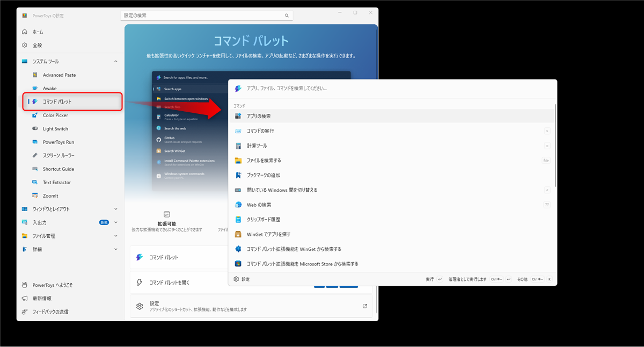Select the スクリーン ルーラー icon
Image resolution: width=644 pixels, height=347 pixels.
pyautogui.click(x=35, y=156)
